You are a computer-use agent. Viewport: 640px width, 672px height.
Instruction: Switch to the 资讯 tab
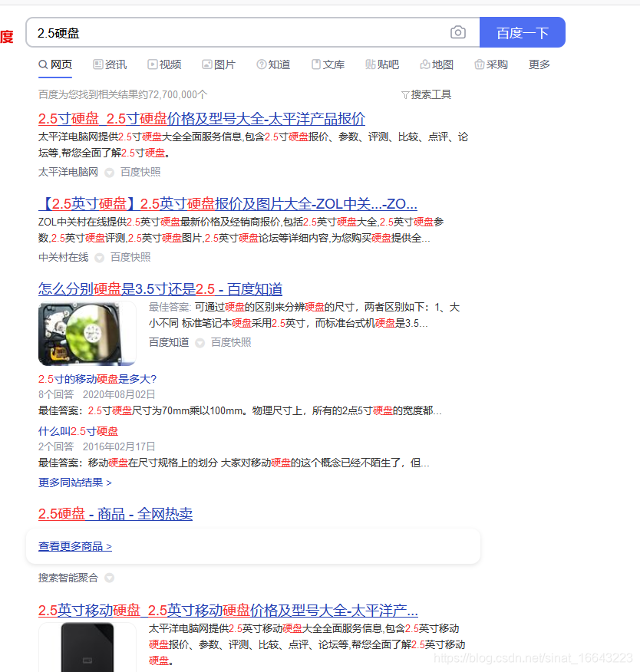click(110, 64)
